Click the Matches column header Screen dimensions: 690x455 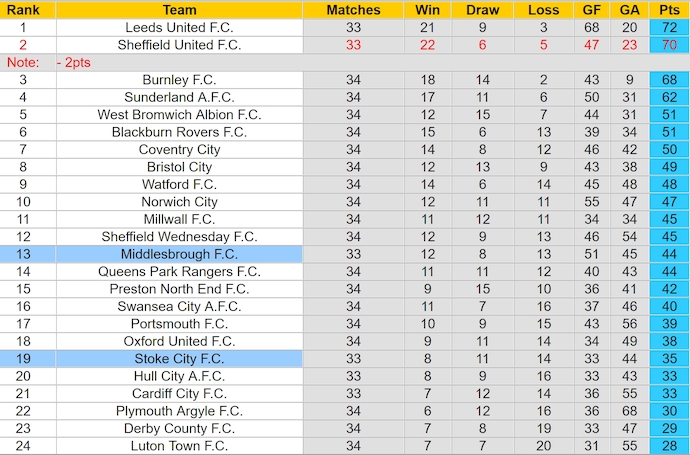[353, 10]
